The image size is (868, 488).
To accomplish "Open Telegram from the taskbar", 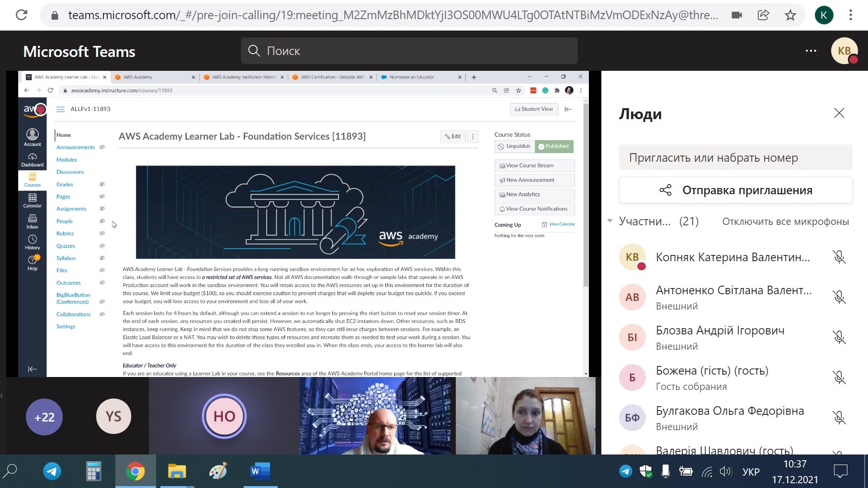I will (52, 471).
